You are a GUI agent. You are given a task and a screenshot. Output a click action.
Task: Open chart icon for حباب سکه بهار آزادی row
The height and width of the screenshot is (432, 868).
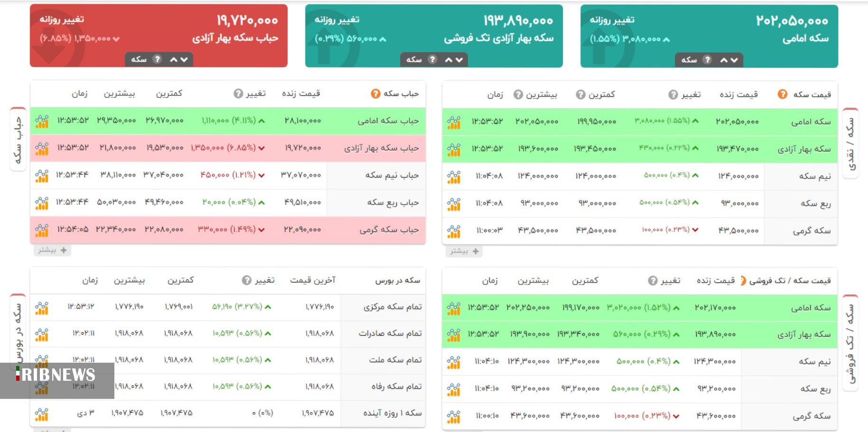point(42,149)
